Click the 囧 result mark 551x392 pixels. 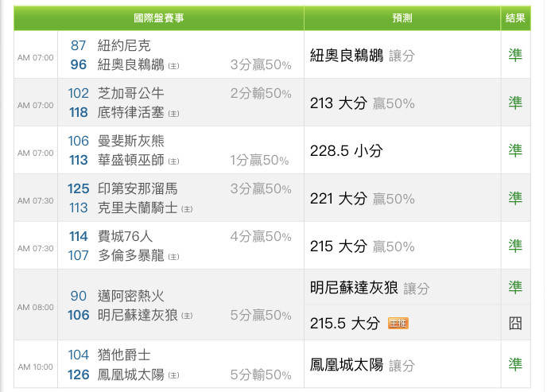pyautogui.click(x=515, y=323)
